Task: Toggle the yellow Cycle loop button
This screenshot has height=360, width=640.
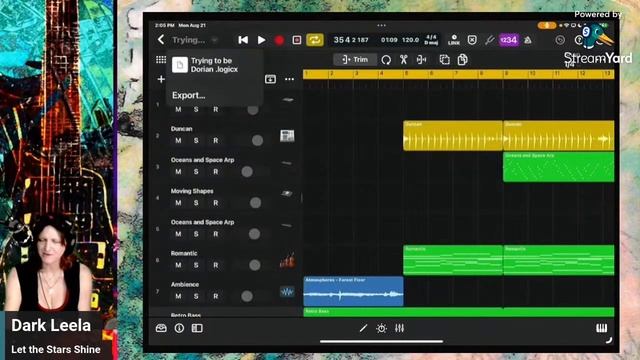Action: tap(315, 40)
